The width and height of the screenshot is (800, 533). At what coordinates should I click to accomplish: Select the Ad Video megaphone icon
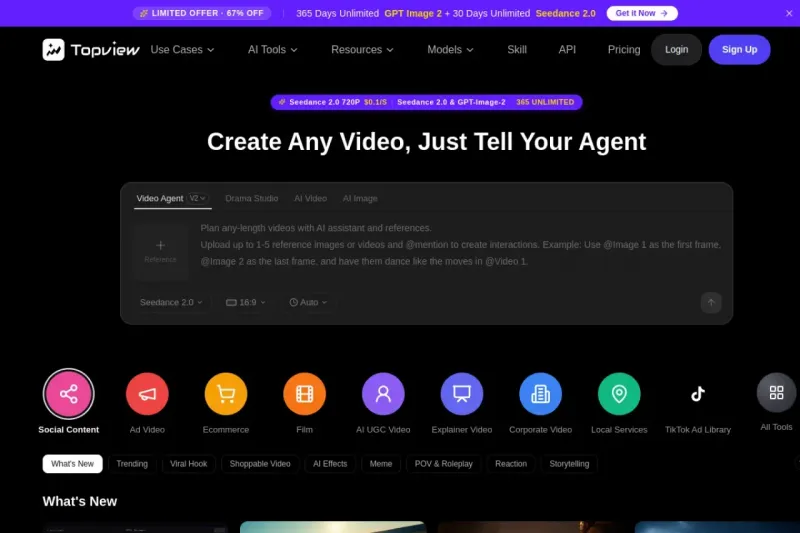[147, 394]
